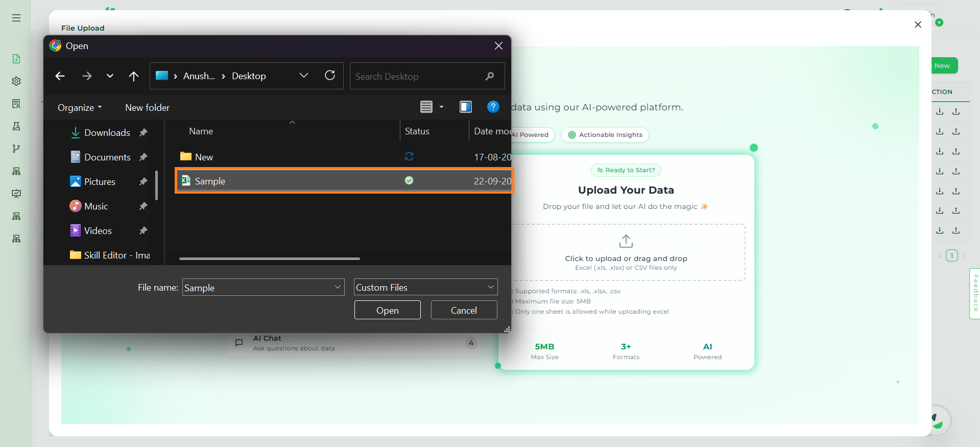The width and height of the screenshot is (980, 447).
Task: Open the file dialog Help icon
Action: pos(493,107)
